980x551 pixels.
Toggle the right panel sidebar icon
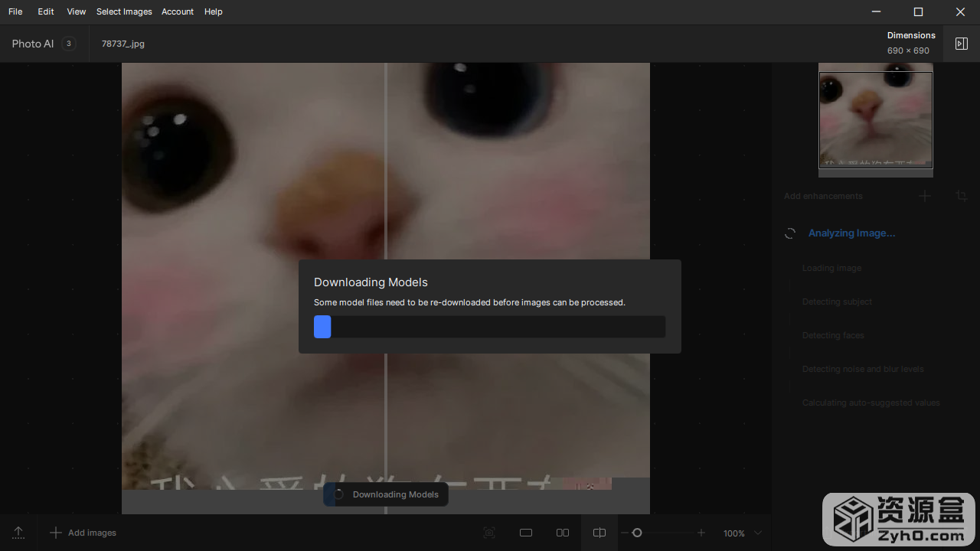tap(962, 44)
